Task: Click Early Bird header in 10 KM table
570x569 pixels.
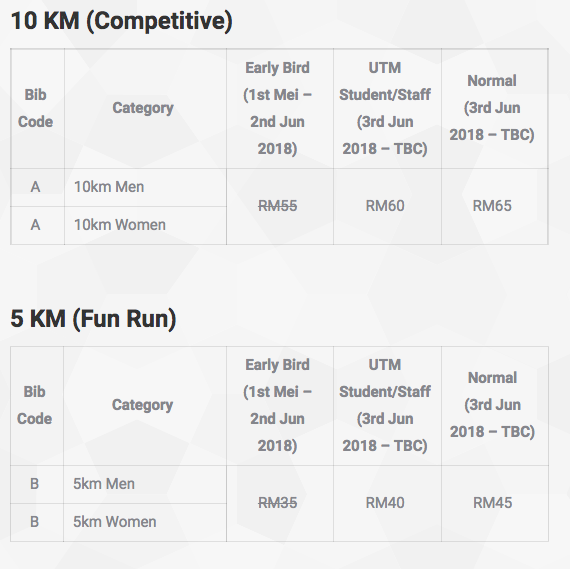Action: (277, 108)
